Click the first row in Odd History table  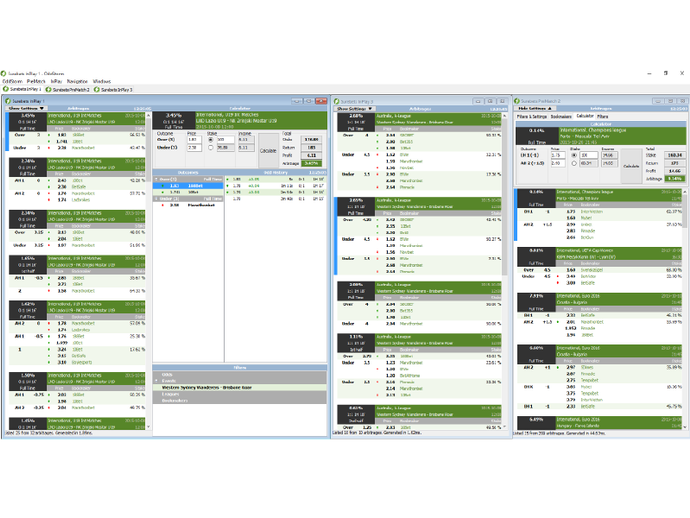[275, 180]
